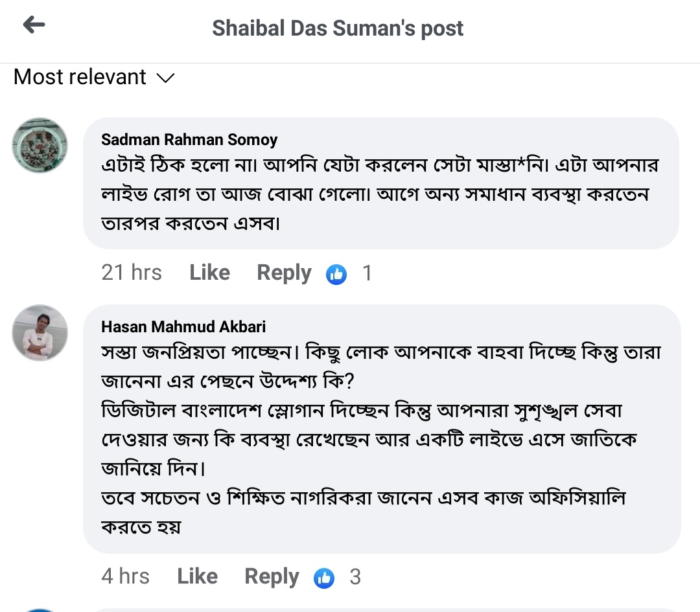Screen dimensions: 700x612
Task: Open Hasan Mahmud Akbari's profile name link
Action: point(183,326)
